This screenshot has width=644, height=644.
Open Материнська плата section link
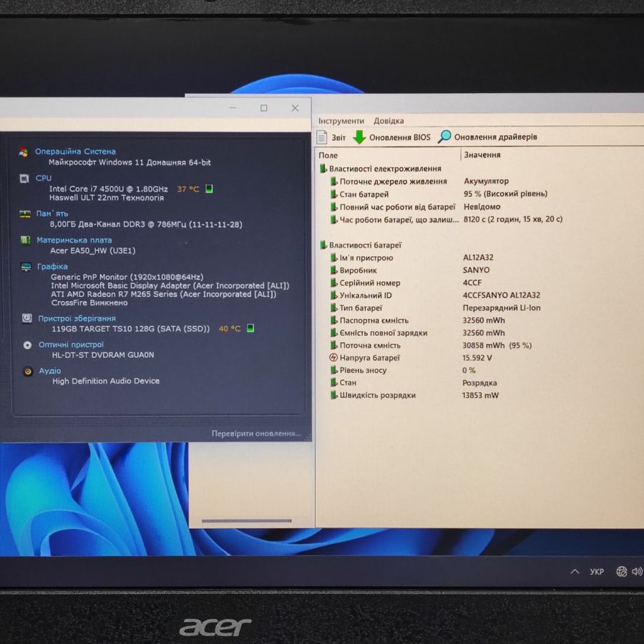coord(74,240)
